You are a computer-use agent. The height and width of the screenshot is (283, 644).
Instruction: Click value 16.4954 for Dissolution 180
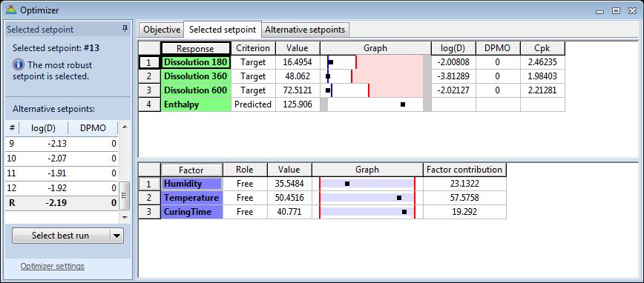click(x=298, y=62)
